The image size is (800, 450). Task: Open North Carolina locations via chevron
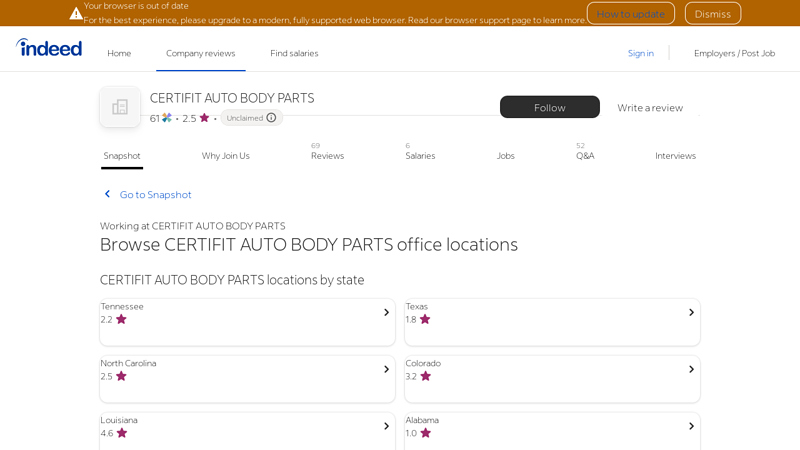(386, 369)
